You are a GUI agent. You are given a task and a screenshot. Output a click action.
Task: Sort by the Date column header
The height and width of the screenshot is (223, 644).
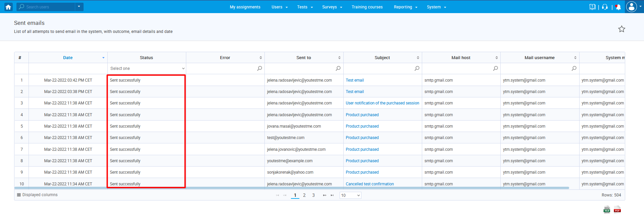point(68,58)
